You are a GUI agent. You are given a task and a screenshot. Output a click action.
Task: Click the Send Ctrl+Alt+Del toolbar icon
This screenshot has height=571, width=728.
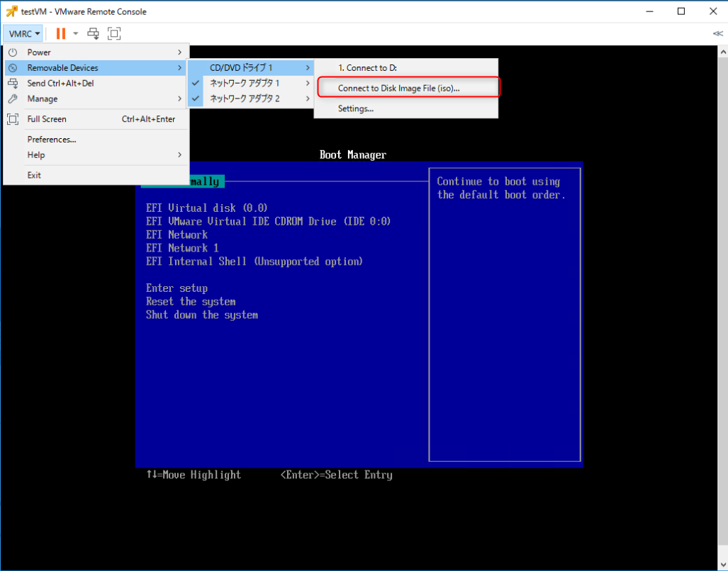click(x=94, y=33)
